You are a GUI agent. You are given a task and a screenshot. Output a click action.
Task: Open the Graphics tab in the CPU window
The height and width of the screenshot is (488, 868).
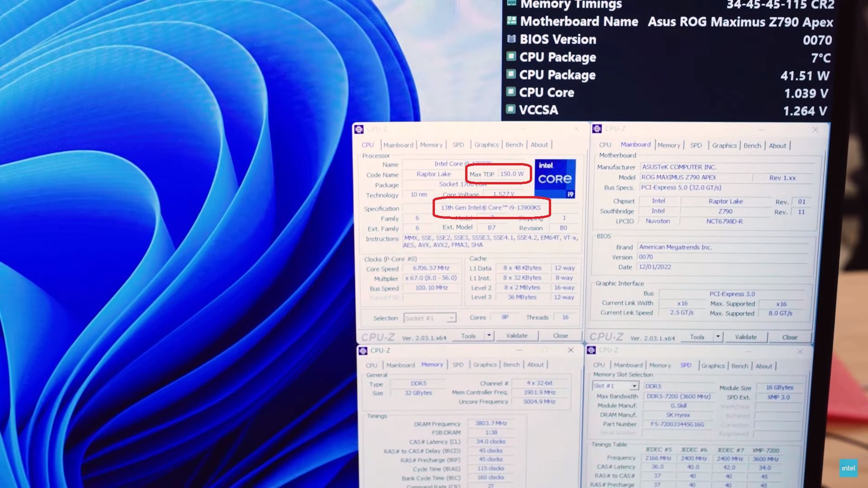point(486,145)
